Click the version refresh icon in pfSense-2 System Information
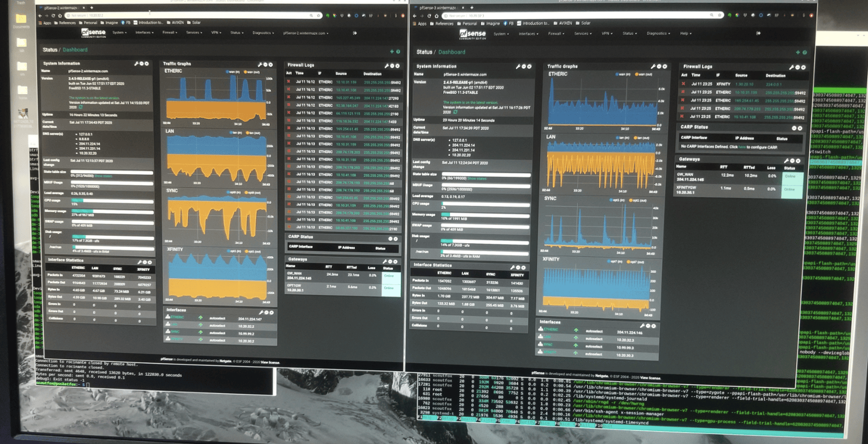The width and height of the screenshot is (868, 444). click(x=81, y=107)
